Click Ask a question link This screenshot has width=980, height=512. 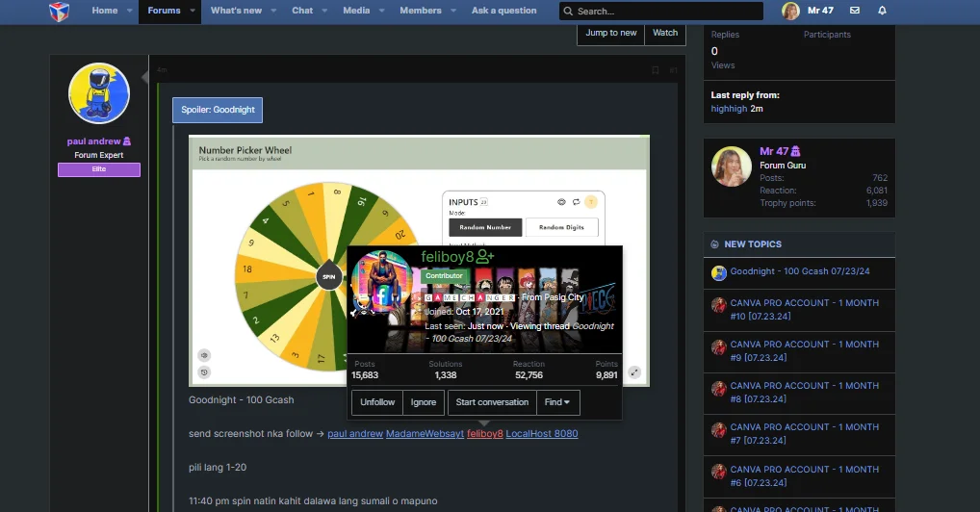click(503, 11)
